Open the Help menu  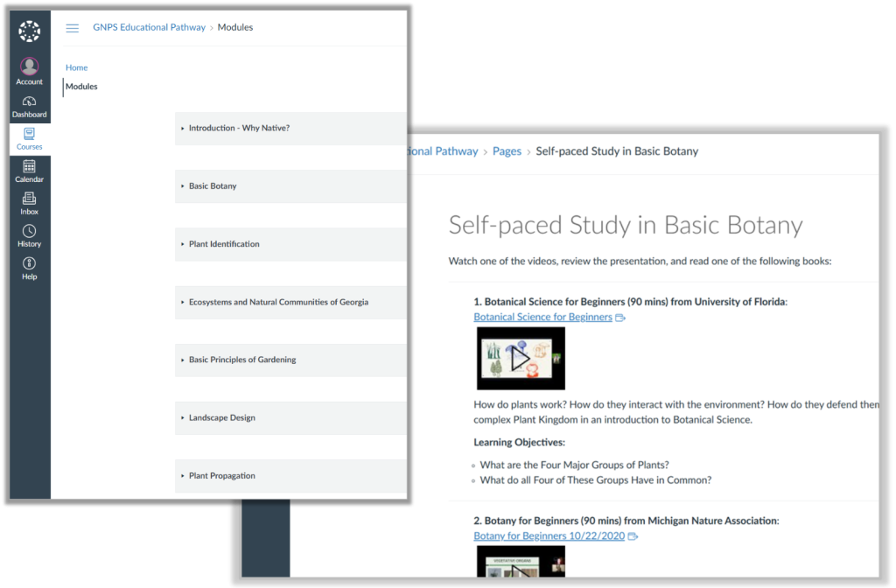(29, 266)
